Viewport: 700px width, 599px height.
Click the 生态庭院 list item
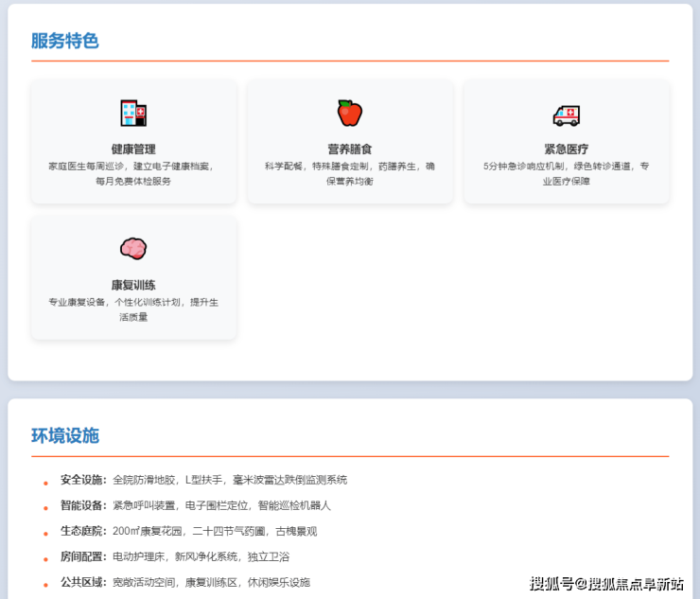pyautogui.click(x=188, y=531)
